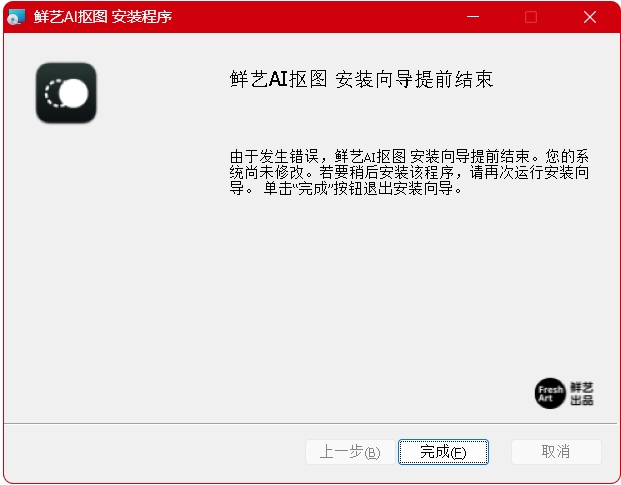Click the 完成(F) finish button
The width and height of the screenshot is (621, 485).
(443, 452)
